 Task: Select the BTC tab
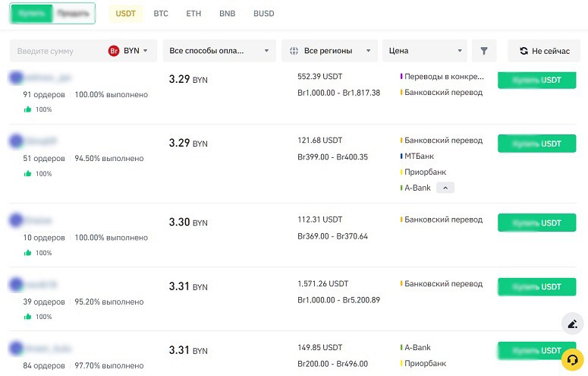[x=161, y=14]
